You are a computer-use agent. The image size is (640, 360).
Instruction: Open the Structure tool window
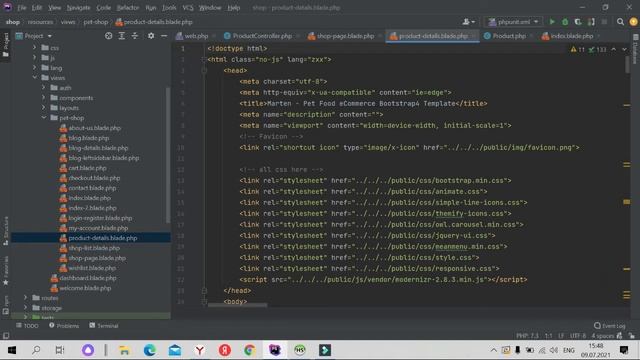click(x=5, y=231)
